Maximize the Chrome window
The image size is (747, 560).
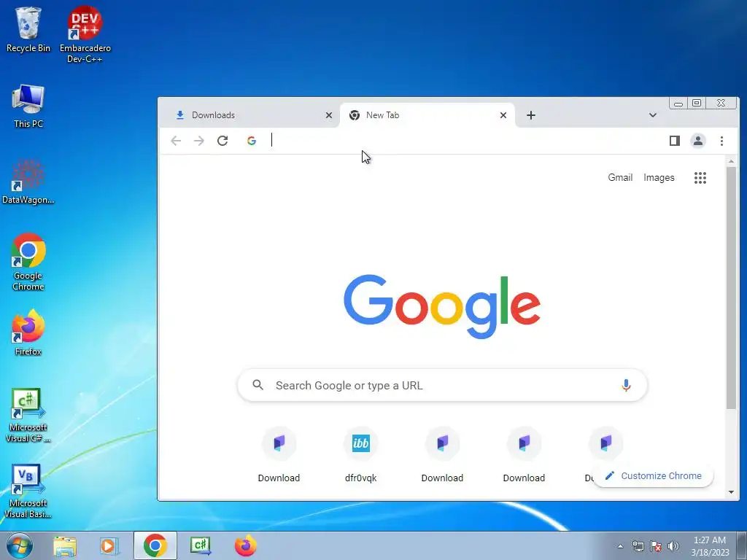click(x=697, y=104)
